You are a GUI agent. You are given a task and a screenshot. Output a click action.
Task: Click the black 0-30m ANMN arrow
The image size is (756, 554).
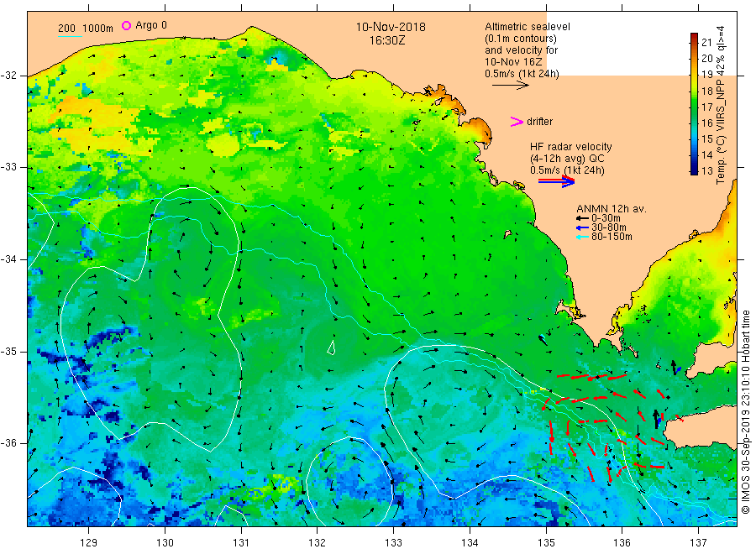pyautogui.click(x=582, y=218)
